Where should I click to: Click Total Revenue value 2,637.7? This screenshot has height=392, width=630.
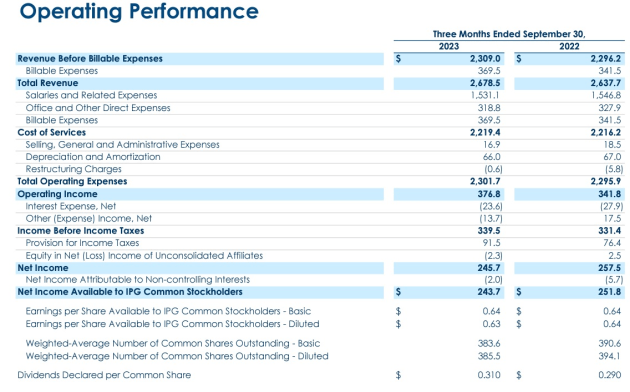(606, 83)
